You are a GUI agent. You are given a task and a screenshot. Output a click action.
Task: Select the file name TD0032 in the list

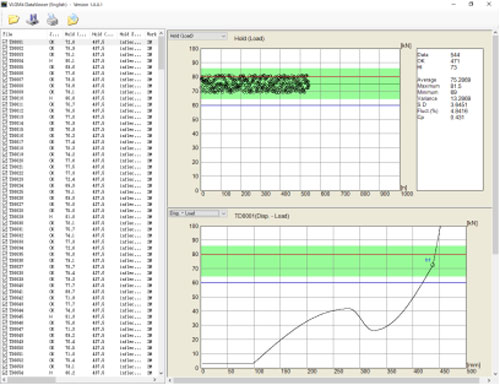coord(16,235)
